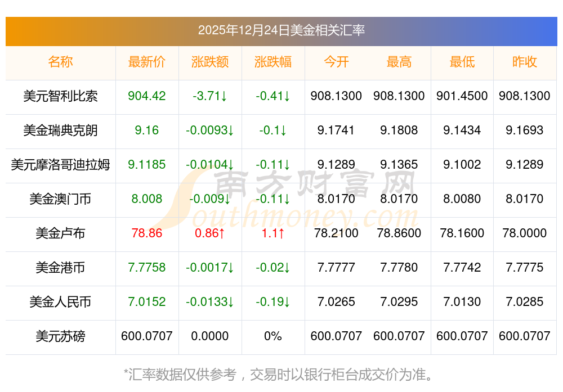
Task: Click the 美金港币 row name
Action: (x=60, y=268)
